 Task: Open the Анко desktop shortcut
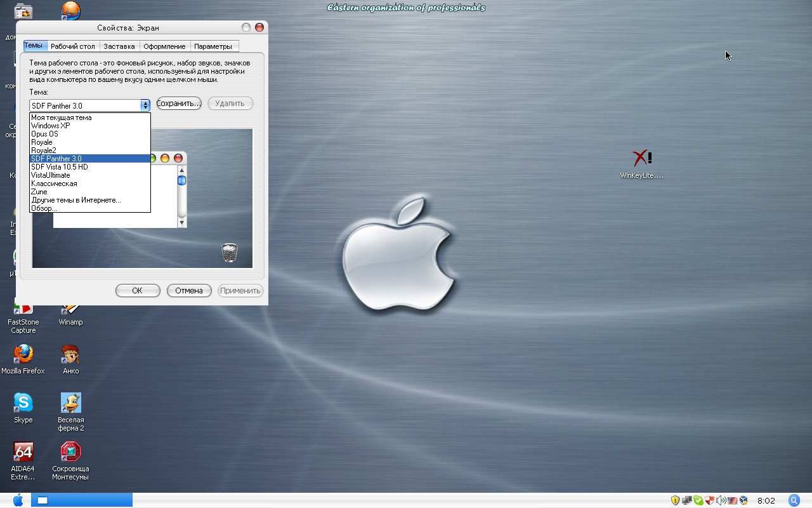point(70,359)
